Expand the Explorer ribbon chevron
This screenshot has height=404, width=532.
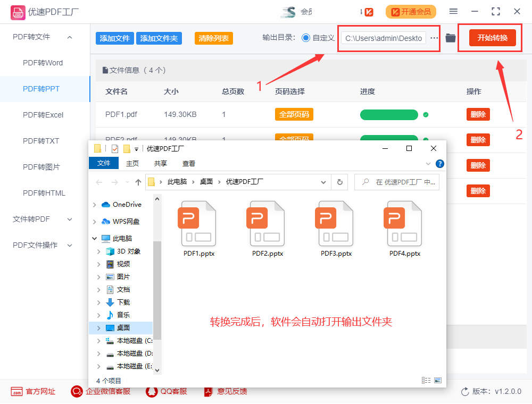click(428, 164)
